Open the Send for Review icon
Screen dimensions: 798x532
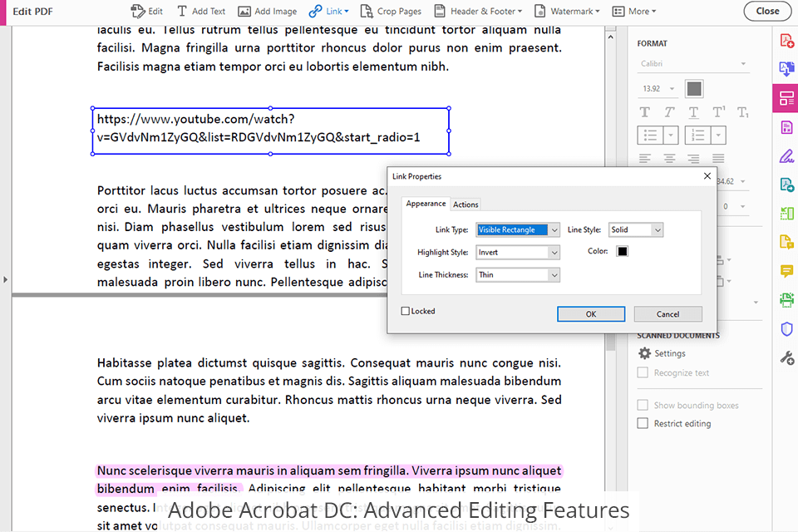point(787,185)
